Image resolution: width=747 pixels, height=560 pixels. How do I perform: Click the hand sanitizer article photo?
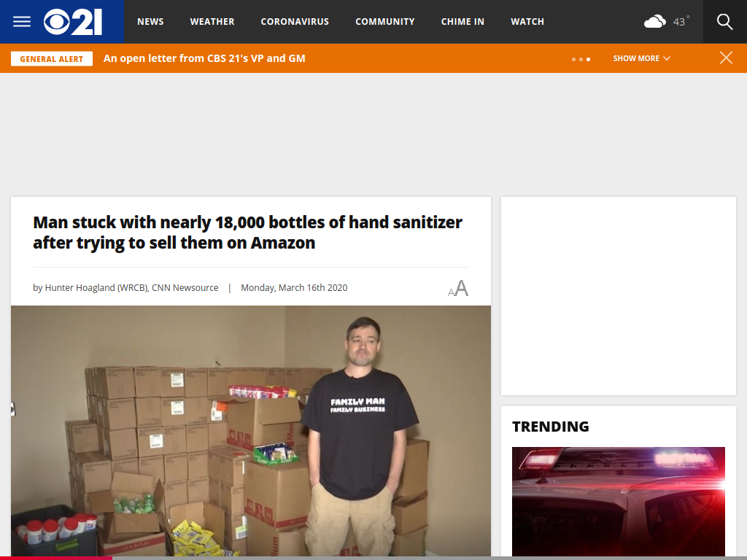click(x=251, y=431)
